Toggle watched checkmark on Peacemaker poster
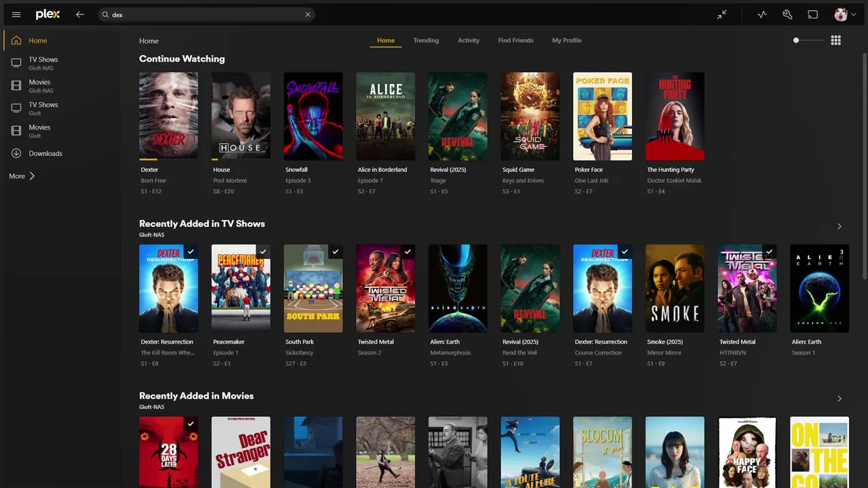 (x=263, y=251)
